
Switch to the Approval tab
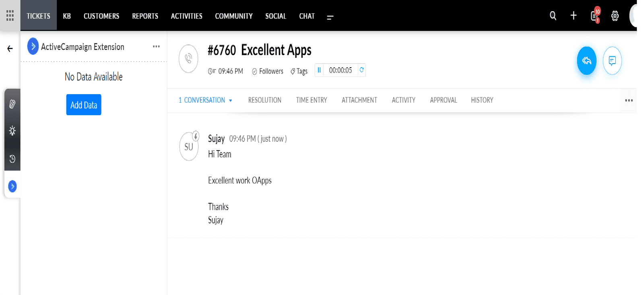444,100
